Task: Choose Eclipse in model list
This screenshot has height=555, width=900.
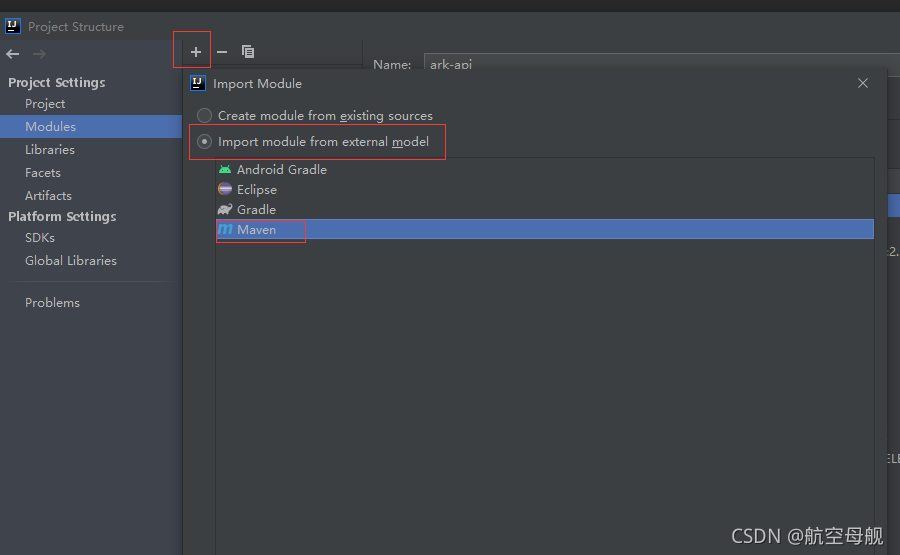Action: coord(545,189)
